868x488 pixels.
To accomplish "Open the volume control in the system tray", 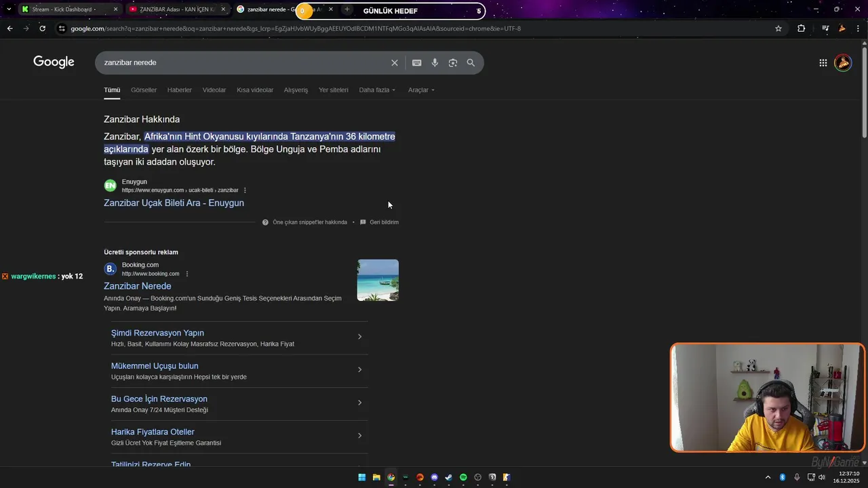I will pyautogui.click(x=822, y=477).
